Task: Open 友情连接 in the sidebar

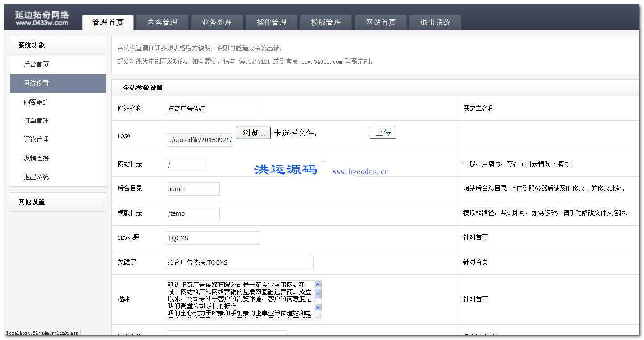Action: (x=58, y=158)
